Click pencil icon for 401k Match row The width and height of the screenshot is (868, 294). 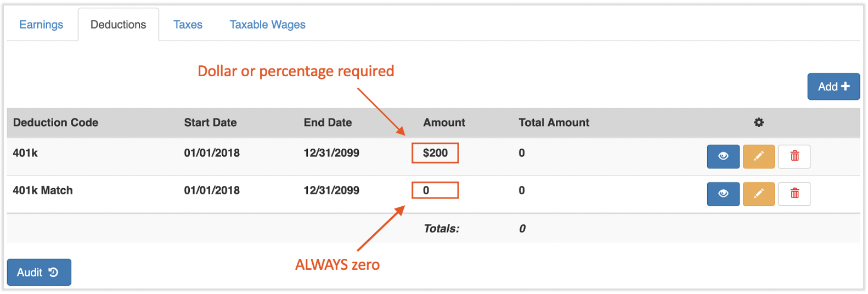pyautogui.click(x=758, y=194)
